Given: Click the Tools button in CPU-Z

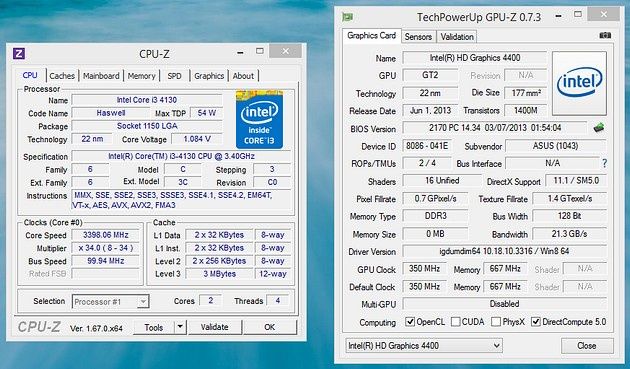Looking at the screenshot, I should pyautogui.click(x=154, y=327).
